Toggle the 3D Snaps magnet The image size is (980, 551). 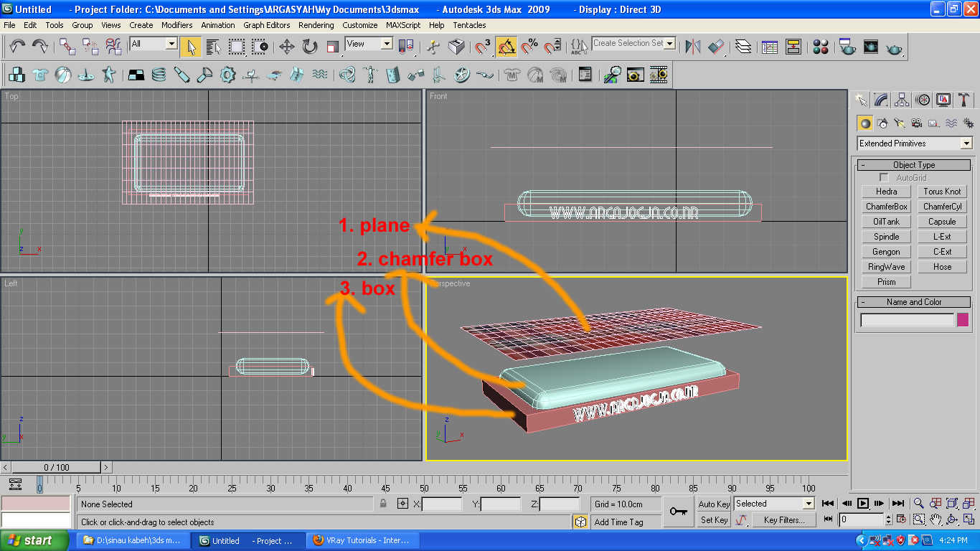pyautogui.click(x=484, y=47)
